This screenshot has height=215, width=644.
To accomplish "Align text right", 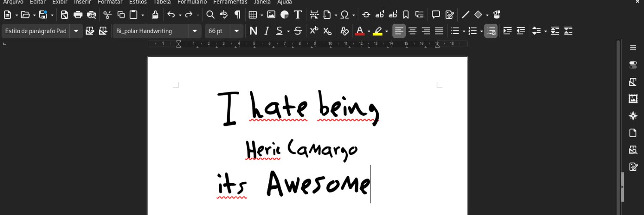I will [426, 31].
